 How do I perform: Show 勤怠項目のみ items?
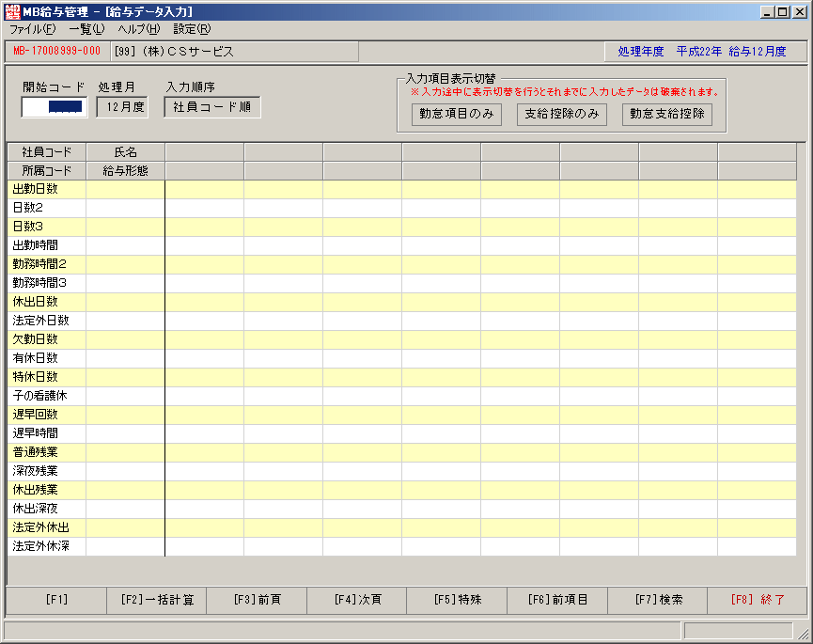pos(456,114)
